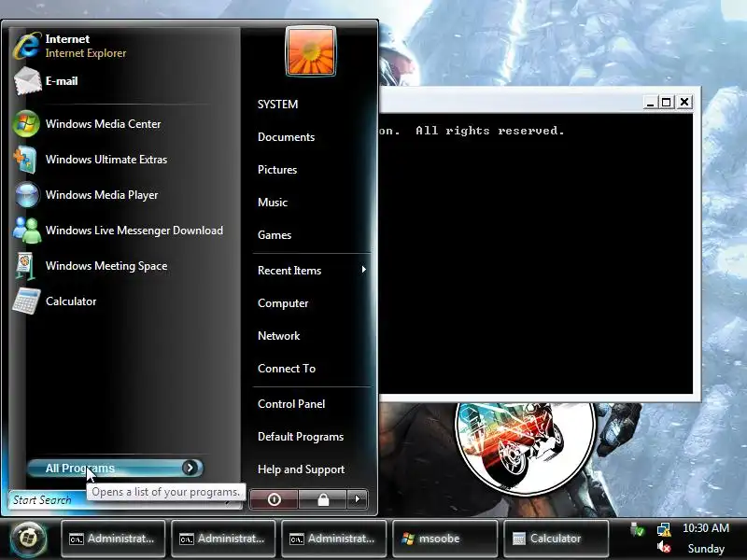This screenshot has height=560, width=747.
Task: Click the All Programs arrow circle
Action: pos(190,469)
